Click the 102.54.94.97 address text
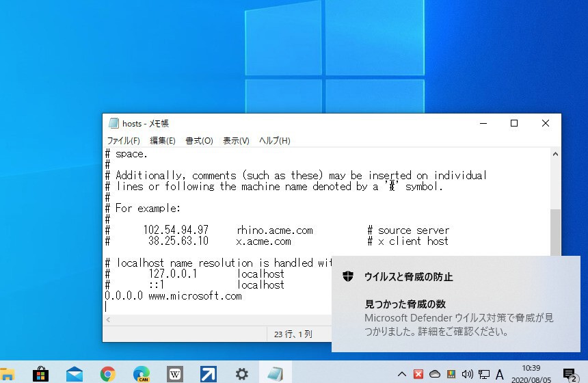The image size is (588, 383). tap(176, 230)
